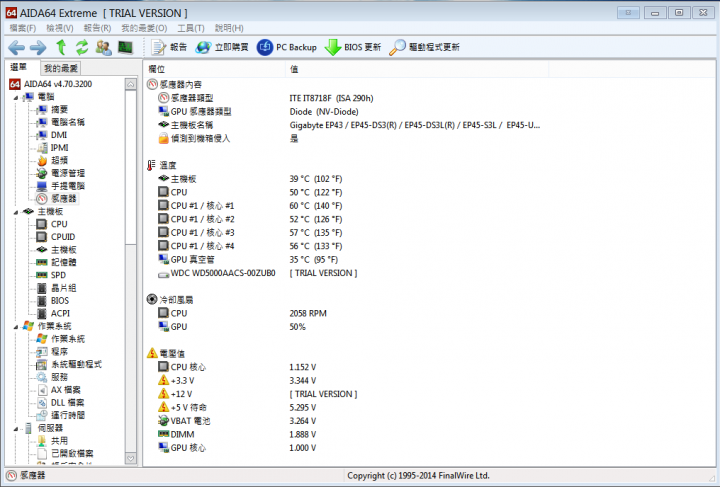Image resolution: width=720 pixels, height=487 pixels.
Task: Open PC Backup from toolbar
Action: pos(287,47)
